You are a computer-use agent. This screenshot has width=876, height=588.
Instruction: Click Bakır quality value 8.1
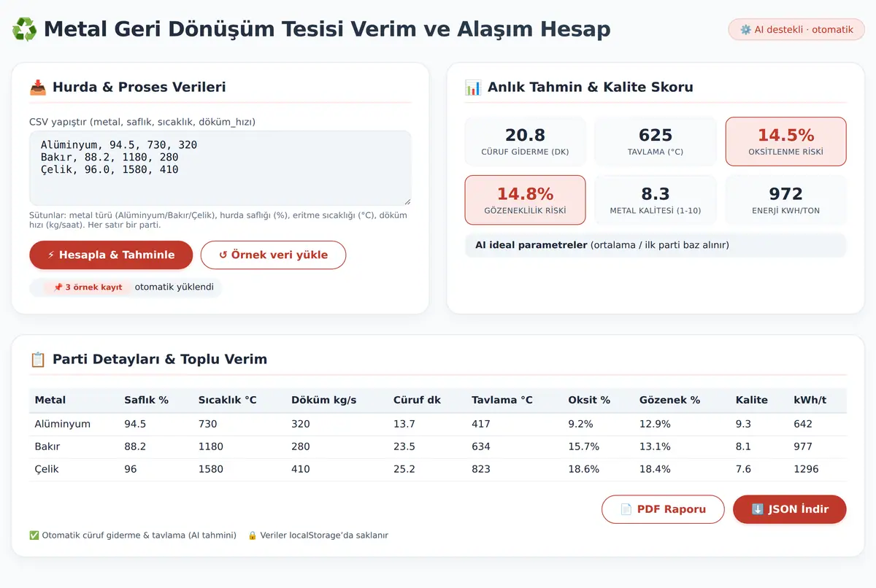pos(743,446)
